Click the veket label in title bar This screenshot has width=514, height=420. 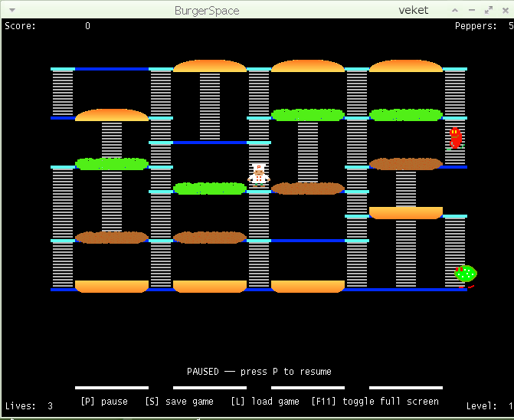point(414,10)
